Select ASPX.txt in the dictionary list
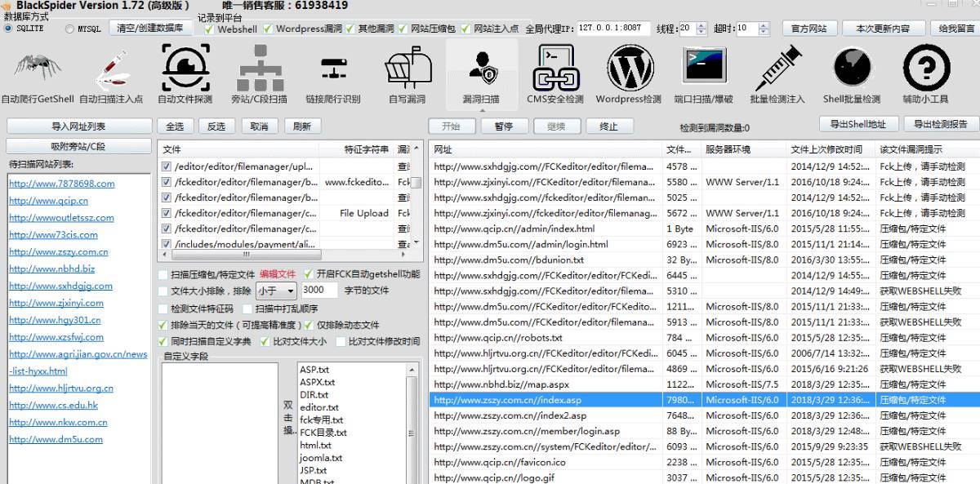 point(317,382)
